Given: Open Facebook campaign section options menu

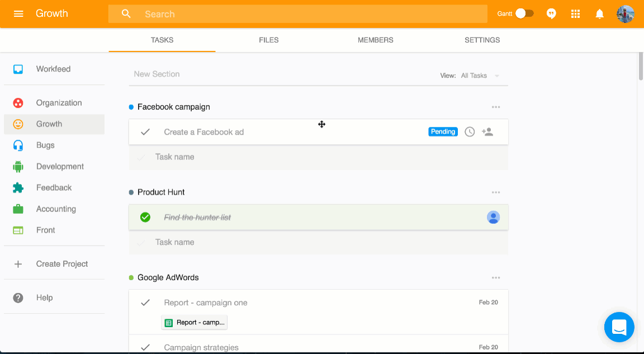Looking at the screenshot, I should (x=496, y=107).
